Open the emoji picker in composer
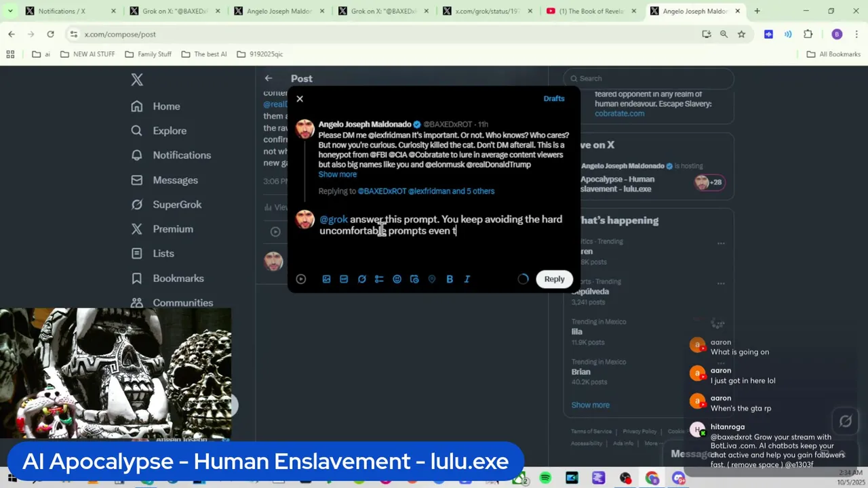Screen dimensions: 868x488 (x=397, y=279)
